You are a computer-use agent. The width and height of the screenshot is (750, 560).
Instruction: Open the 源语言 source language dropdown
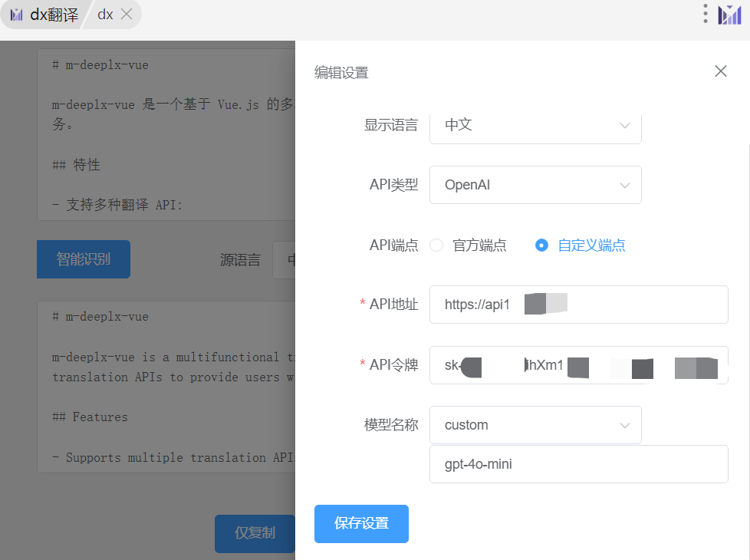[284, 260]
